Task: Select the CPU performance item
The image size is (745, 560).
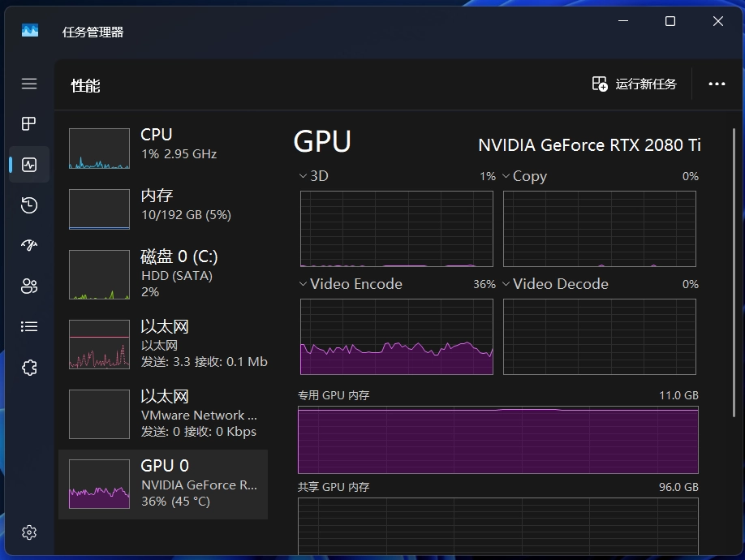Action: pyautogui.click(x=163, y=149)
